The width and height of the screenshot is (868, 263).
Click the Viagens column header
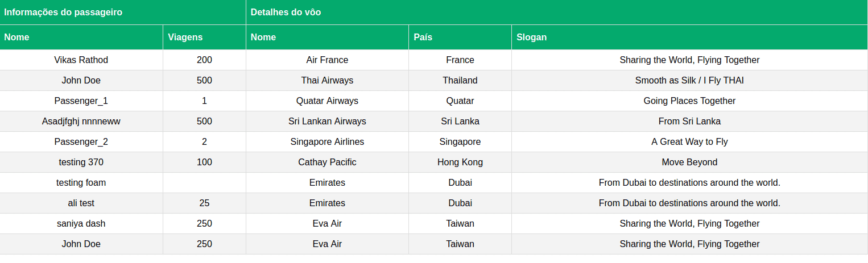(204, 37)
